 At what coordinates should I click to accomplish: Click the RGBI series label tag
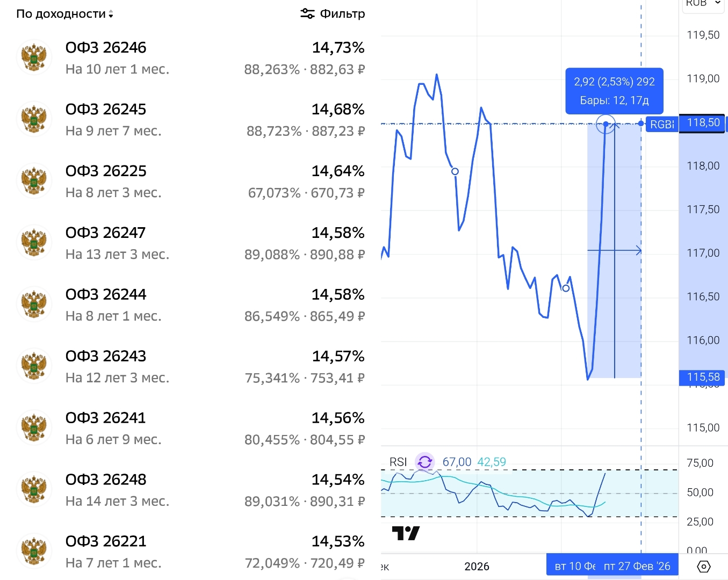[x=661, y=124]
